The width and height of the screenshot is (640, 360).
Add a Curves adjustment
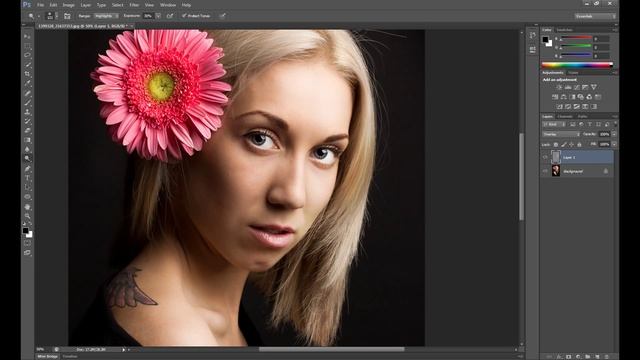coord(576,87)
